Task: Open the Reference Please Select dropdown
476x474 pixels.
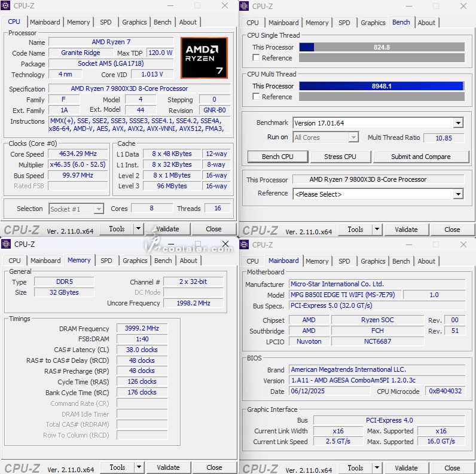Action: click(x=458, y=194)
